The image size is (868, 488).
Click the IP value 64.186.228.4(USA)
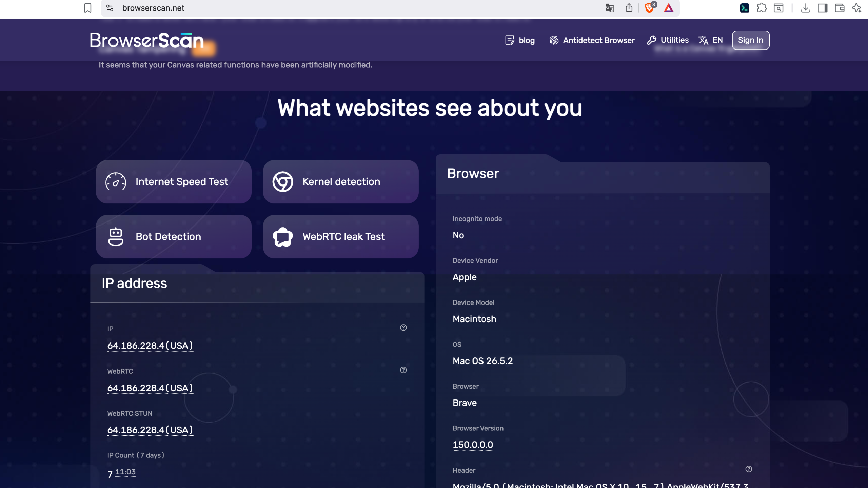(x=150, y=346)
